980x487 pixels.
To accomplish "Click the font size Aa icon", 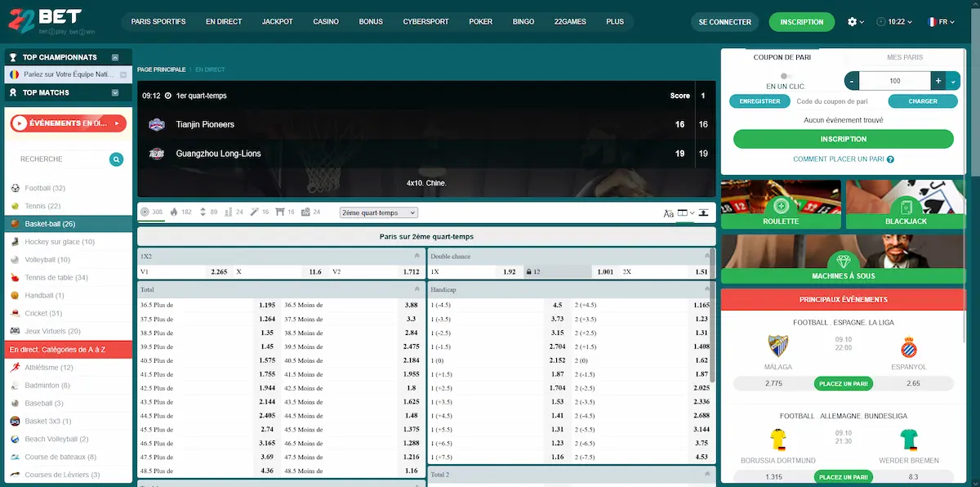I will click(x=668, y=213).
